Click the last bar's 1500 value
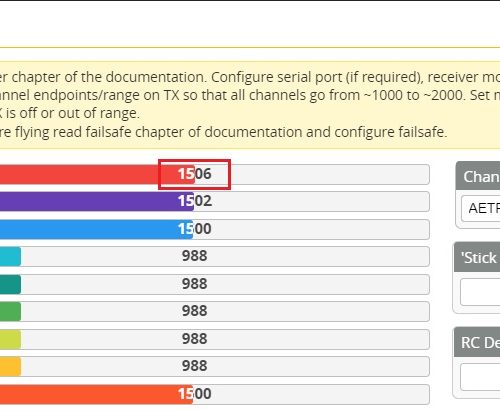The height and width of the screenshot is (411, 500). (x=195, y=394)
